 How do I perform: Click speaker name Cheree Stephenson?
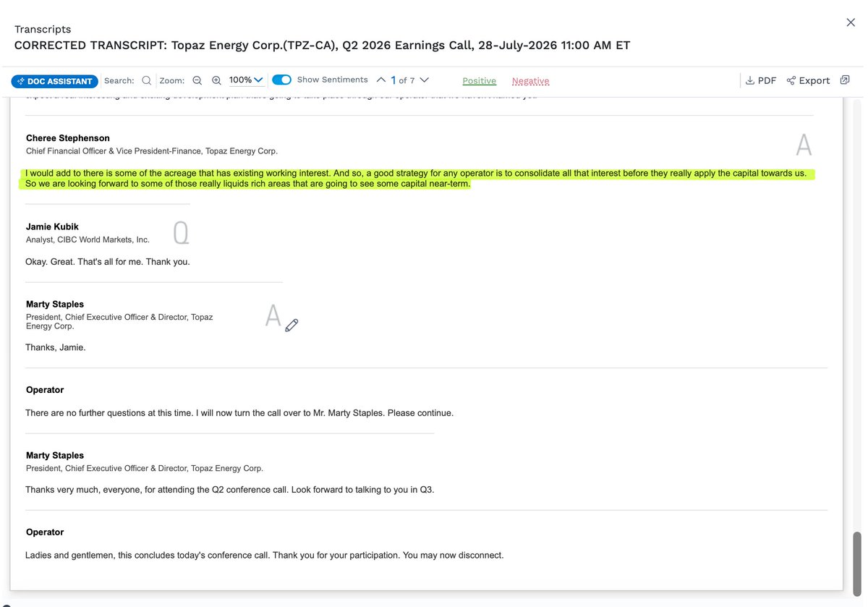pos(68,138)
